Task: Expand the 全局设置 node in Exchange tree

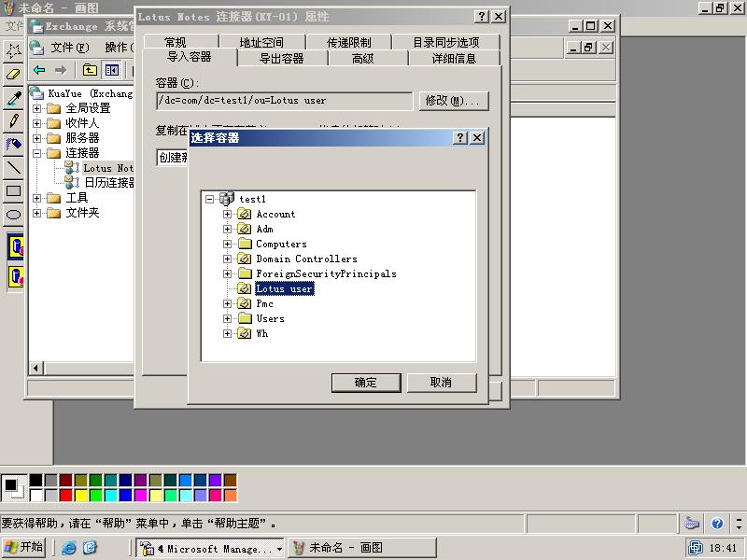Action: [36, 108]
